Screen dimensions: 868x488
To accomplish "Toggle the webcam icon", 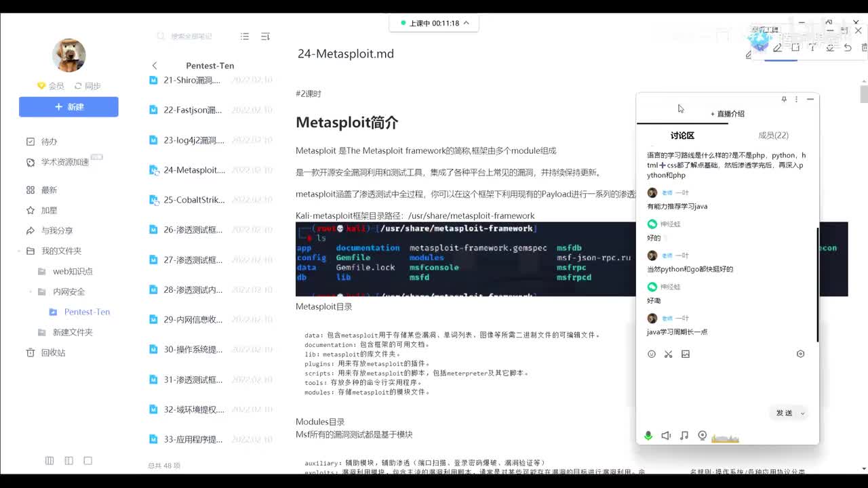I will [x=703, y=436].
